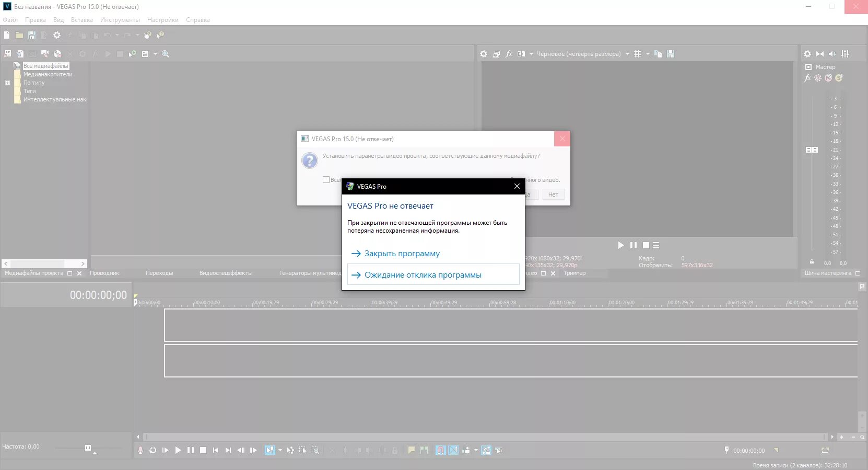The image size is (868, 470).
Task: Open the 'Файл' menu
Action: pos(10,20)
